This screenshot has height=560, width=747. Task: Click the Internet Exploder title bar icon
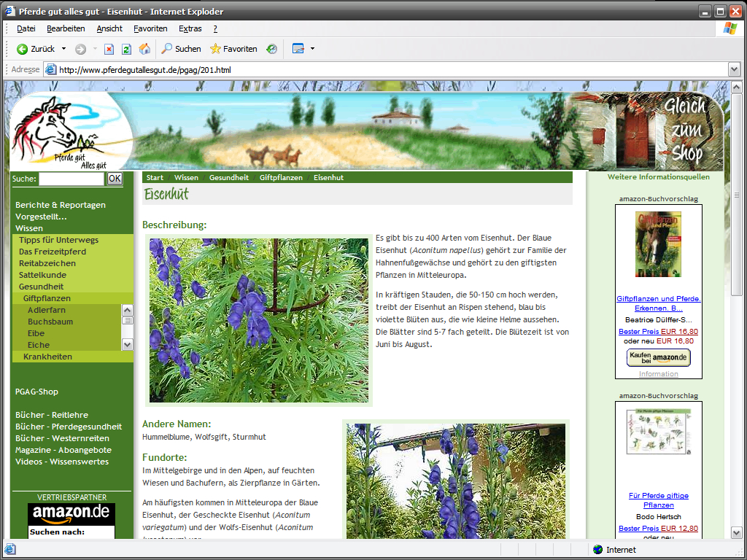10,11
